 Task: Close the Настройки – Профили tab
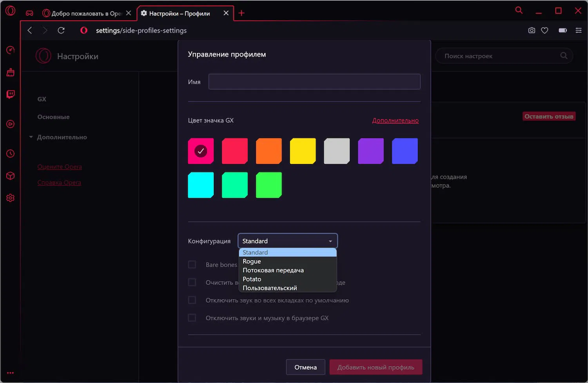[226, 13]
